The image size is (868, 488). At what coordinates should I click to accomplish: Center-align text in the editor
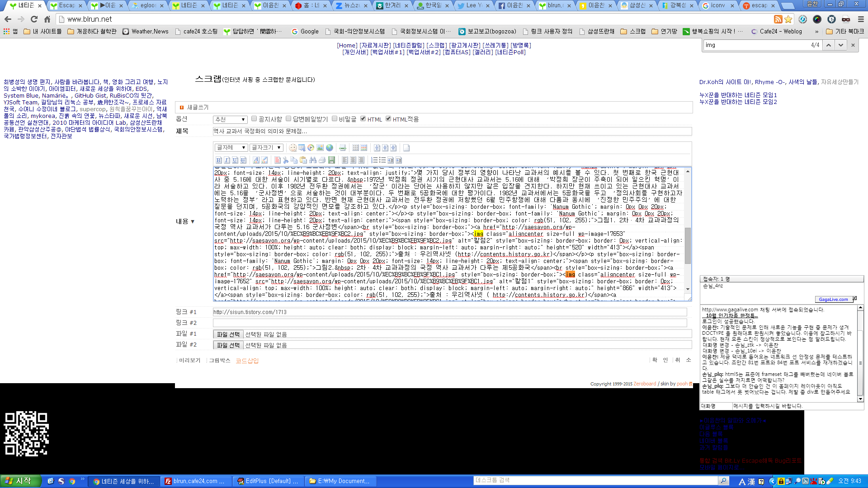click(353, 160)
